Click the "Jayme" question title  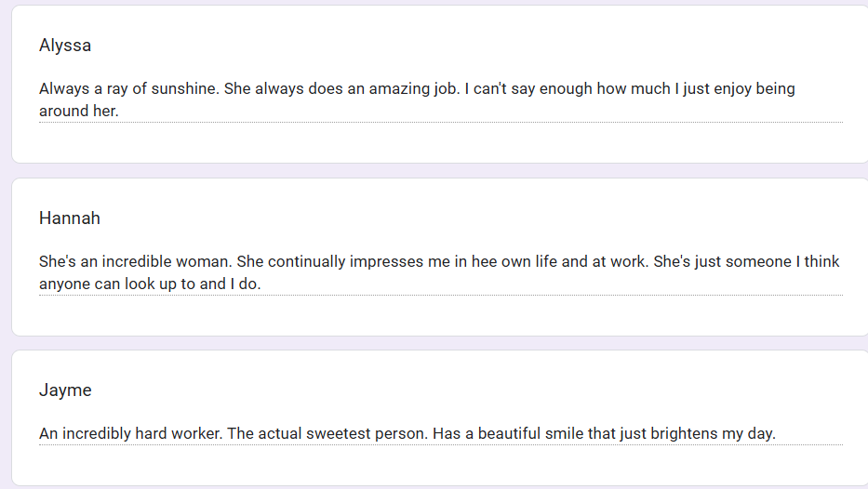tap(65, 390)
